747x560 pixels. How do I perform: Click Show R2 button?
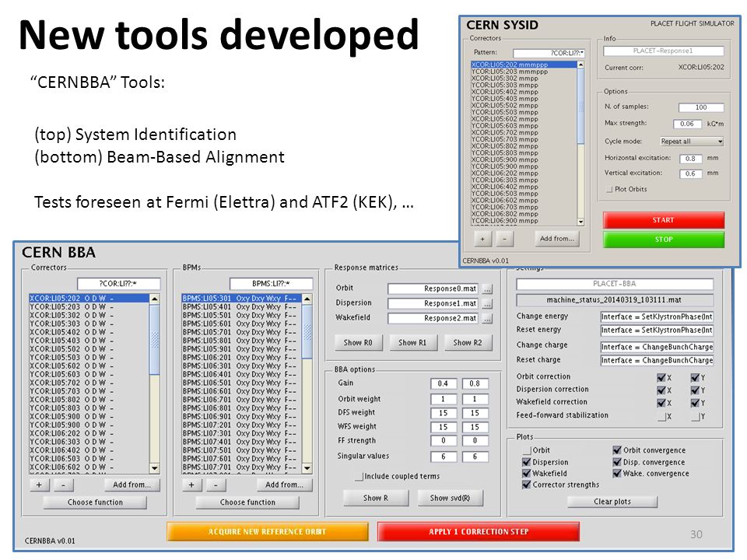coord(468,342)
